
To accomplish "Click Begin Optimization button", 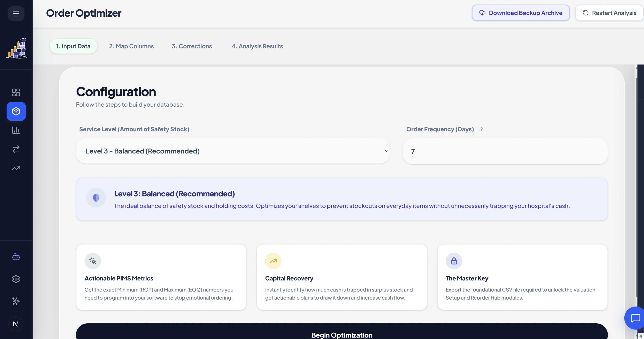I will tap(342, 331).
